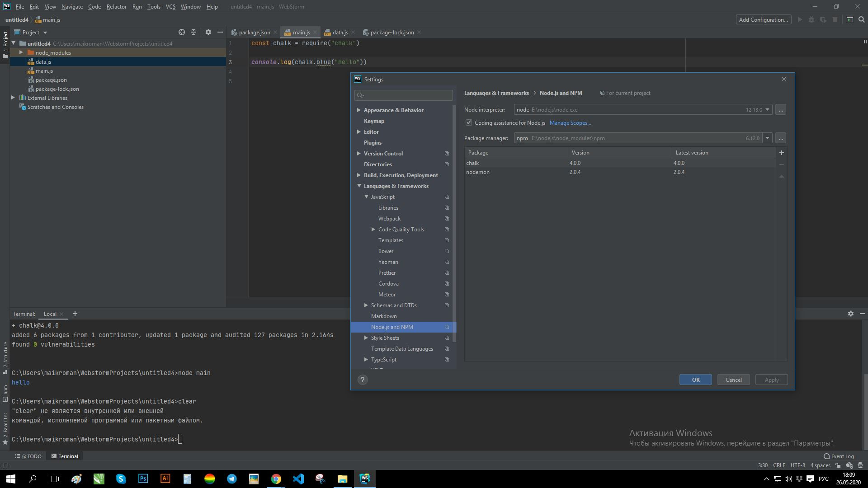Select Webpack settings item
868x488 pixels.
click(389, 219)
